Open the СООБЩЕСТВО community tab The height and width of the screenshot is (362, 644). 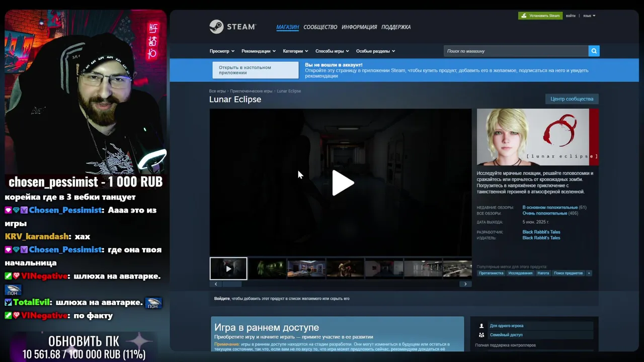[320, 27]
